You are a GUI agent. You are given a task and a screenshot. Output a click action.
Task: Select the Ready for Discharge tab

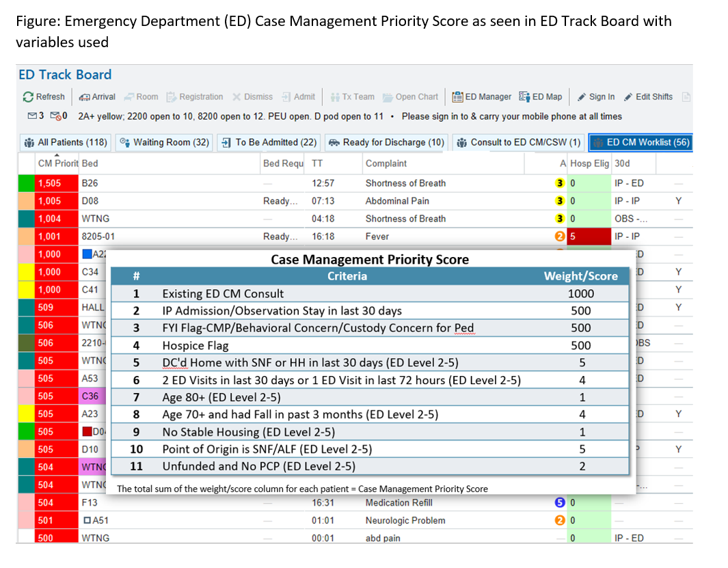386,143
